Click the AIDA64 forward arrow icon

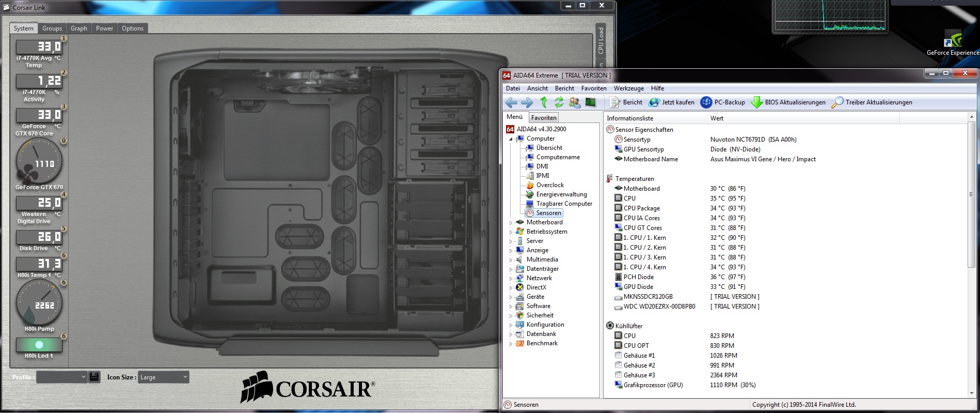click(527, 102)
